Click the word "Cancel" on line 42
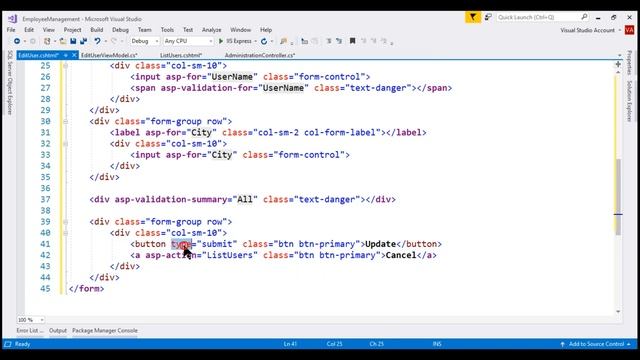The height and width of the screenshot is (360, 640). coord(401,255)
